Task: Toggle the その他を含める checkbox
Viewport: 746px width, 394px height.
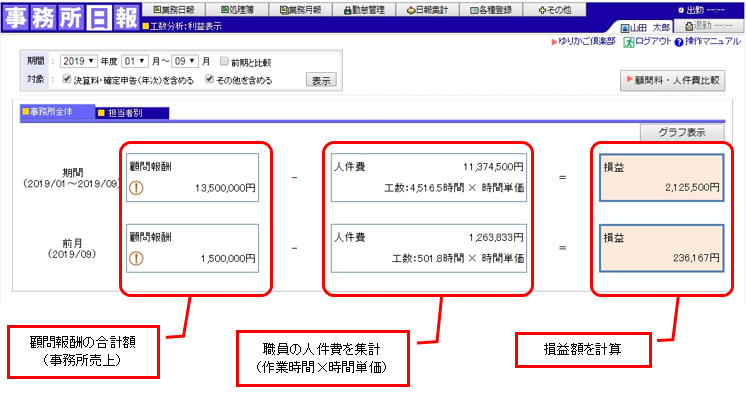Action: [209, 79]
